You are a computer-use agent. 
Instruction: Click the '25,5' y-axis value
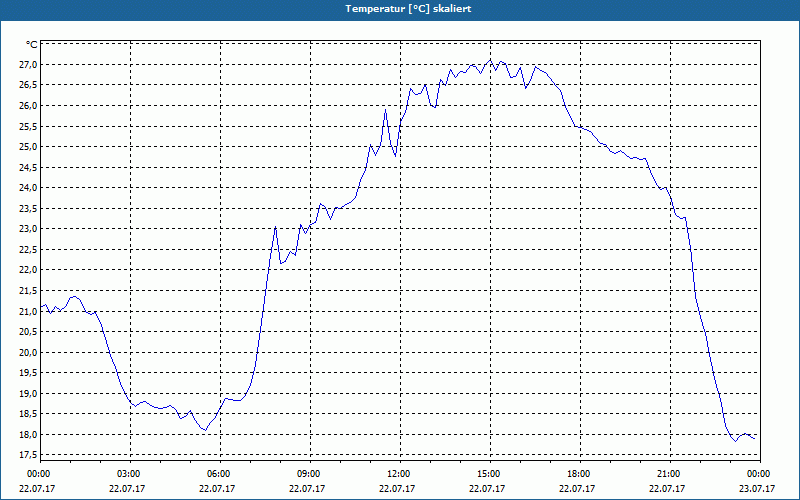tap(28, 127)
